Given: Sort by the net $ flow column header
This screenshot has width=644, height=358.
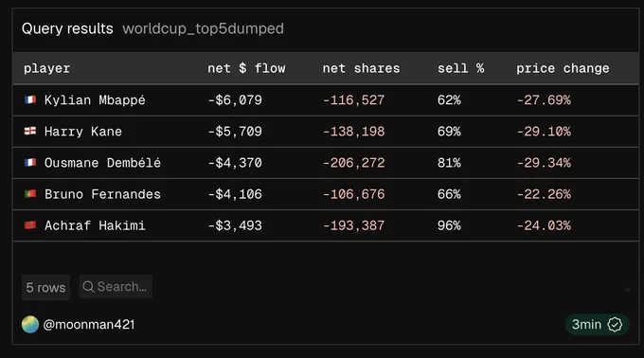Looking at the screenshot, I should (x=246, y=68).
